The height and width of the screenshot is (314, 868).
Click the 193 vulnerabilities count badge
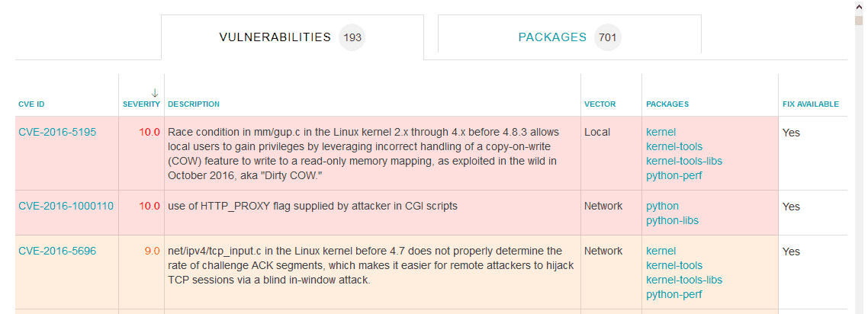pyautogui.click(x=352, y=37)
